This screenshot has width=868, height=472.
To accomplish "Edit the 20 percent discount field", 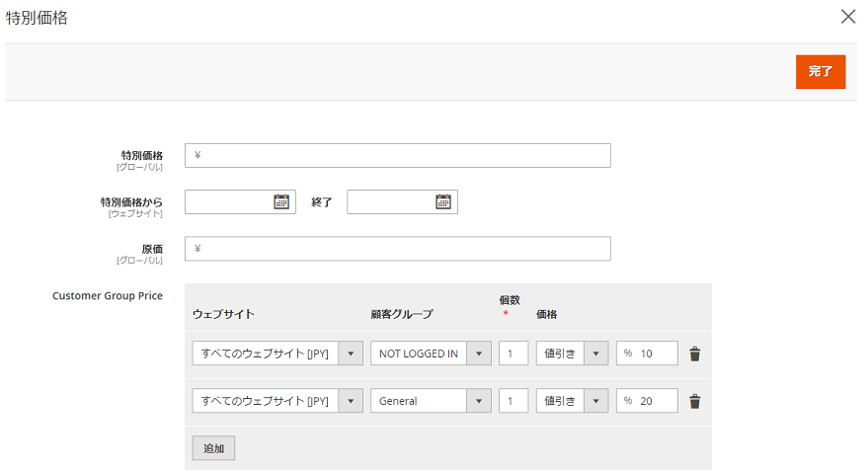I will tap(655, 401).
